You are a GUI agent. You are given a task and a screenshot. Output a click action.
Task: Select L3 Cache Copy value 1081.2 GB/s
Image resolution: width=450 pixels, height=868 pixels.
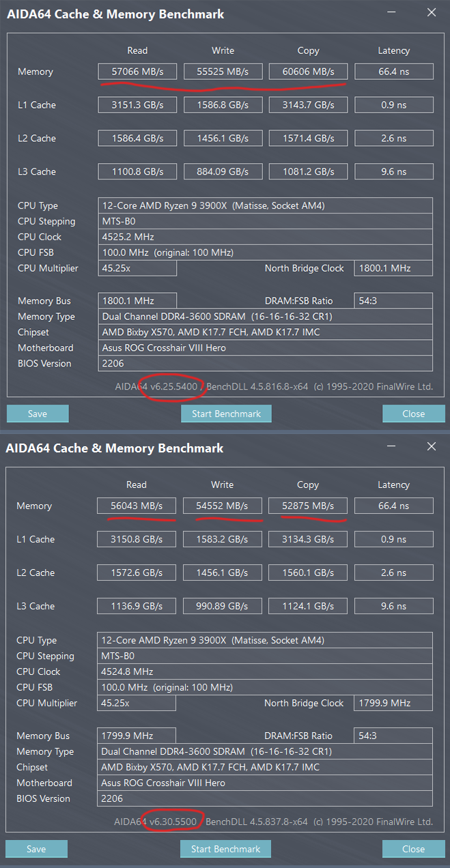(x=308, y=172)
